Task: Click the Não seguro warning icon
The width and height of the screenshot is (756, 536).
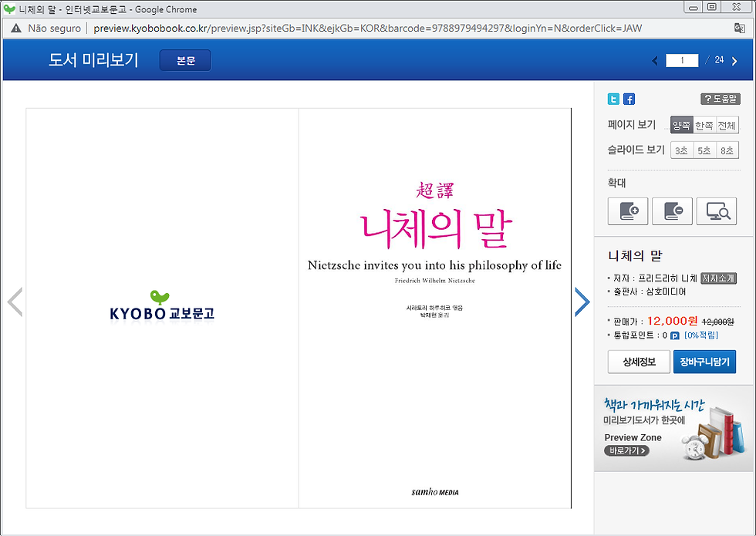Action: (16, 28)
